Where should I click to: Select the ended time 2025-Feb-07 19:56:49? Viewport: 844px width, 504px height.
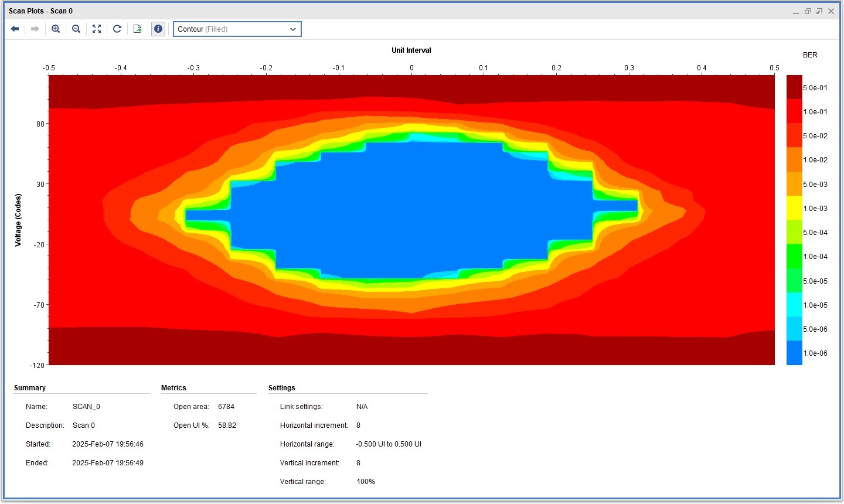[108, 463]
